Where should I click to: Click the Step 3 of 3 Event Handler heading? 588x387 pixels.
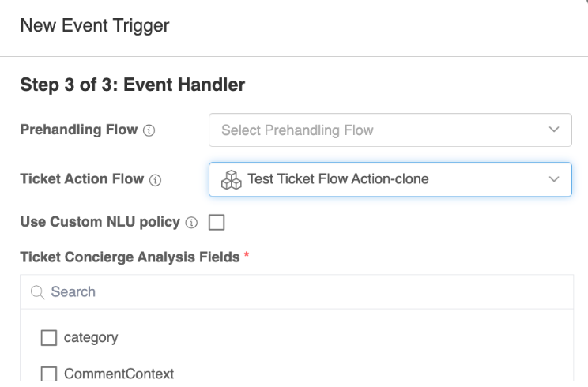point(132,85)
